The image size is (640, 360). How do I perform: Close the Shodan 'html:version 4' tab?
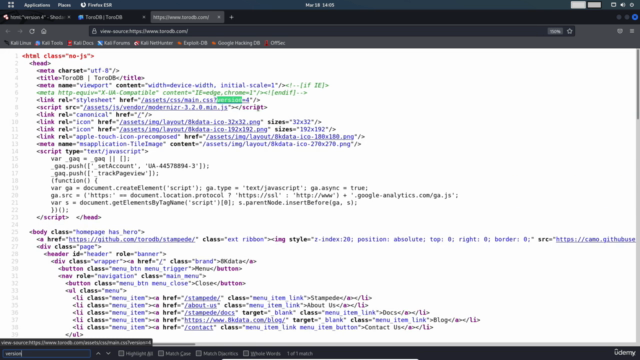tap(69, 17)
